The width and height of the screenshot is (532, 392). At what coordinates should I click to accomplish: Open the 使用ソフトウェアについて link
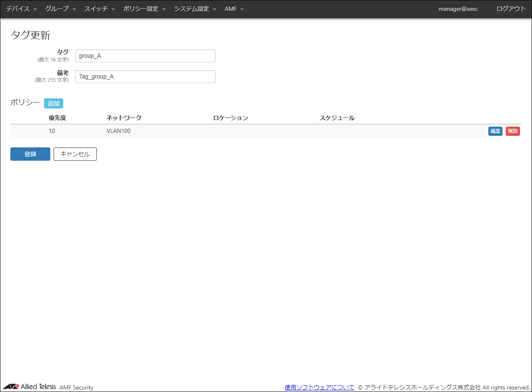(x=319, y=387)
